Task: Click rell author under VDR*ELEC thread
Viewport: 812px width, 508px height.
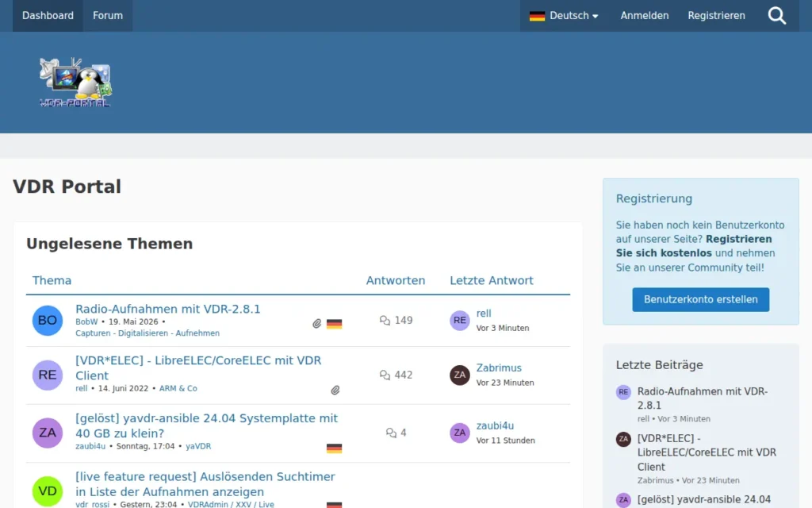Action: point(82,388)
